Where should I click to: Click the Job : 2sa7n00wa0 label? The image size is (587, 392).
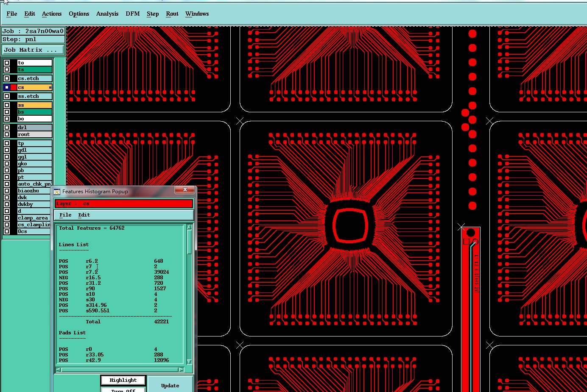tap(33, 31)
